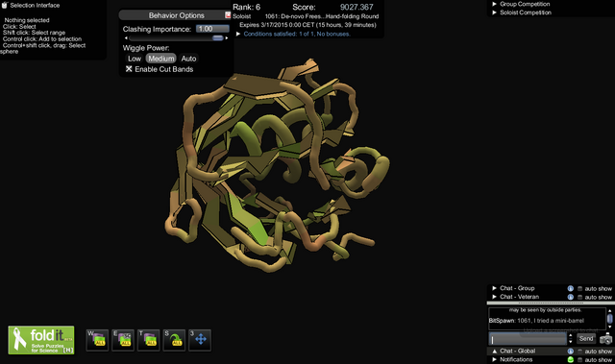Close the Behavior Options panel
615x364 pixels.
228,15
